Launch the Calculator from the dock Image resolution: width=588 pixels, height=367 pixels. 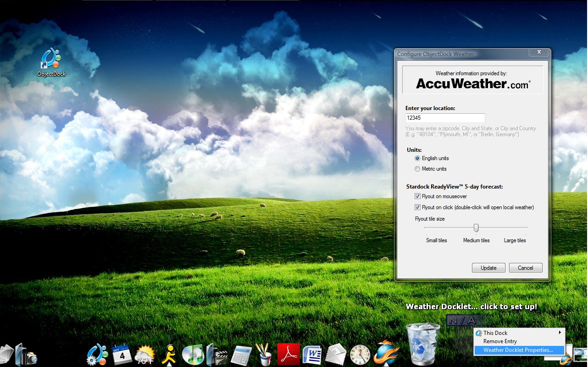(x=241, y=355)
